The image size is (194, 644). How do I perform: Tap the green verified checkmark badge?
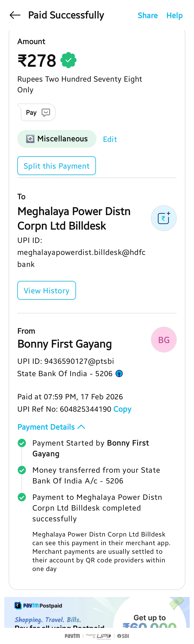[68, 60]
